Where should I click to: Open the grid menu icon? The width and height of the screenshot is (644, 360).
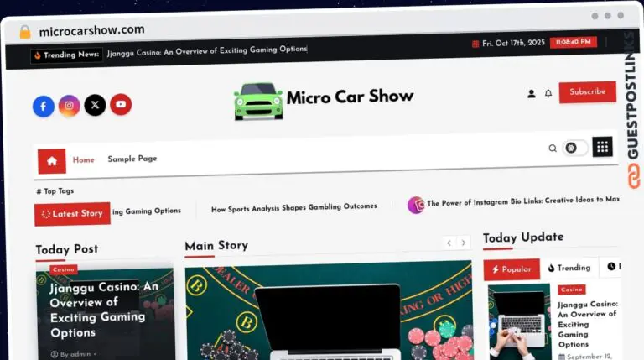(x=602, y=147)
